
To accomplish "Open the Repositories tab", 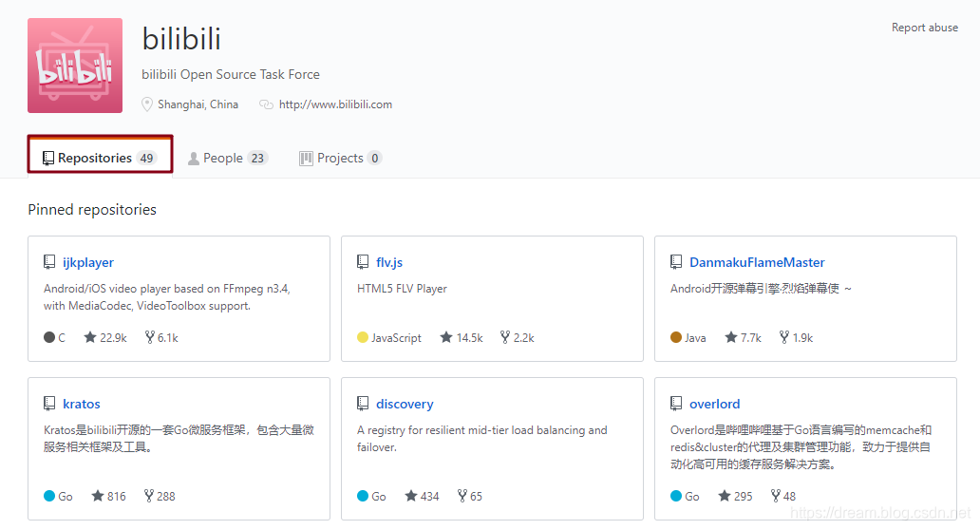I will click(x=100, y=158).
